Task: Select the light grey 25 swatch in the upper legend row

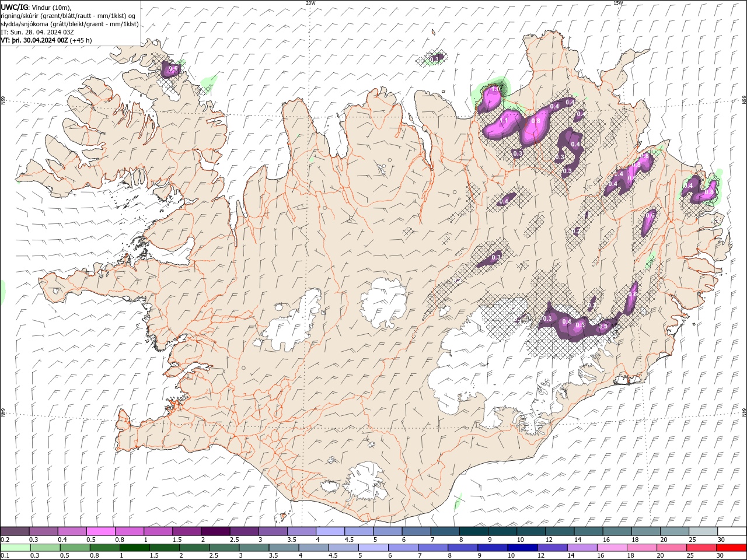Action: coord(703,531)
